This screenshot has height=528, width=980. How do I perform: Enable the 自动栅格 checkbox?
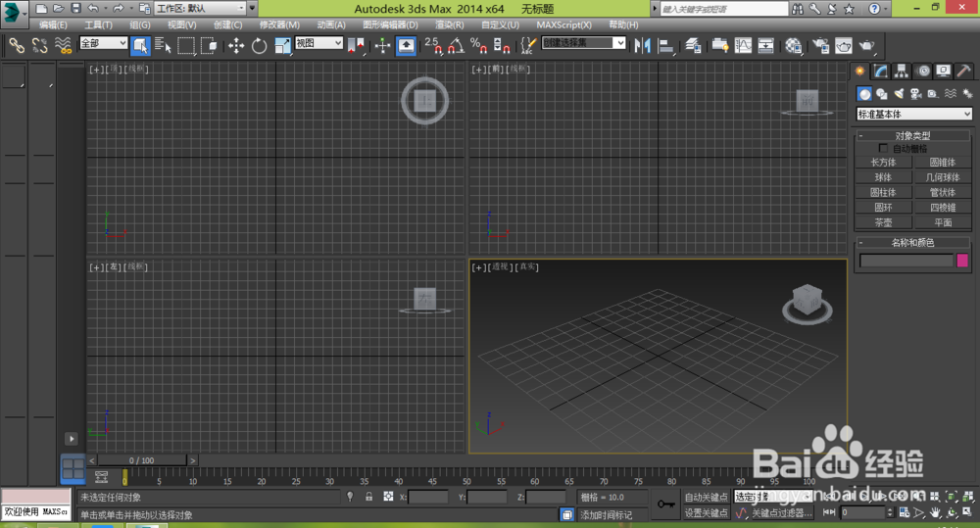click(x=884, y=149)
